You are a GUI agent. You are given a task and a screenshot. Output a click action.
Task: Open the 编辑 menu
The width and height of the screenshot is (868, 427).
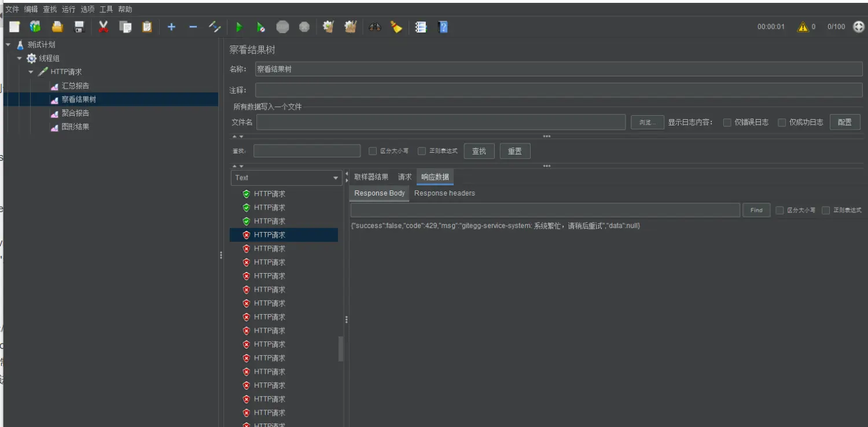click(x=31, y=9)
